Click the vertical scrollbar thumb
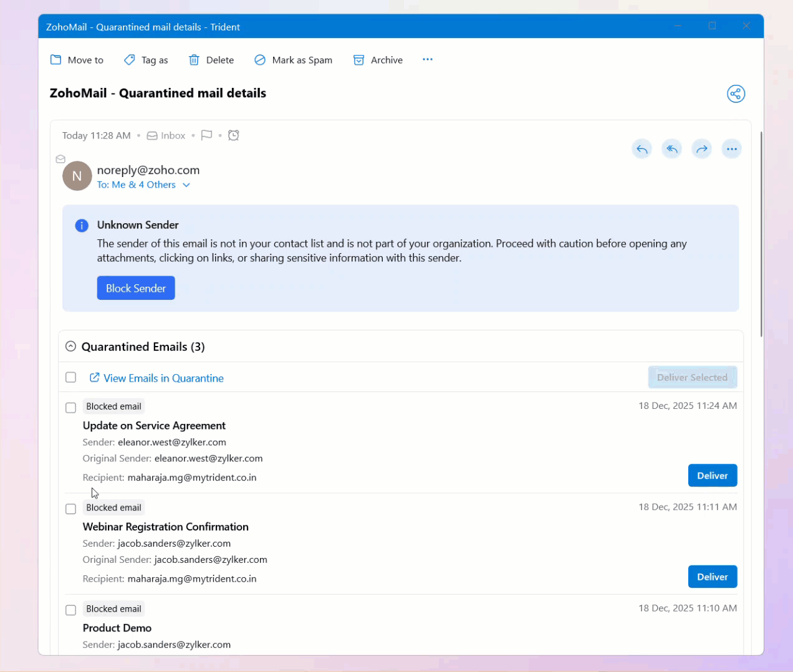Viewport: 793px width, 672px height. pyautogui.click(x=761, y=234)
